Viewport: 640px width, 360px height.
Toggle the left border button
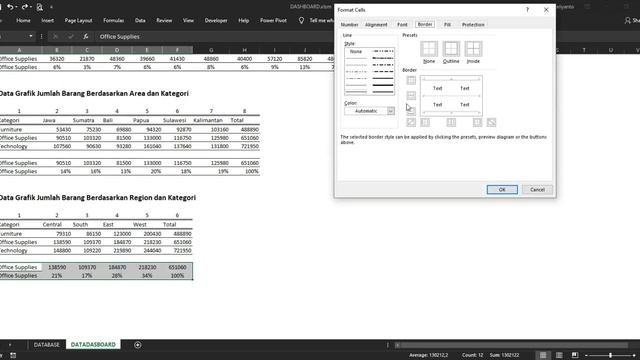coord(425,122)
